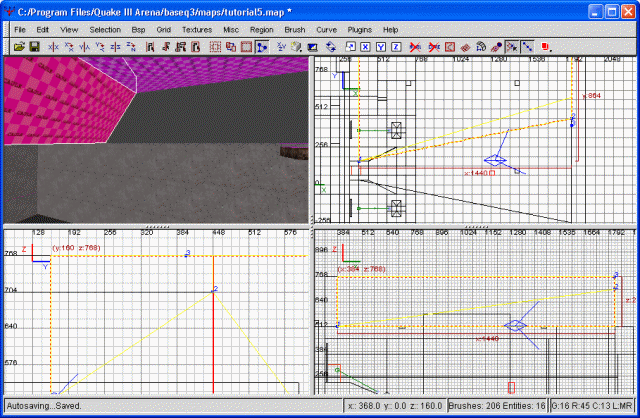Screen dimensions: 640x418
Task: Open the Bsp menu
Action: [138, 30]
